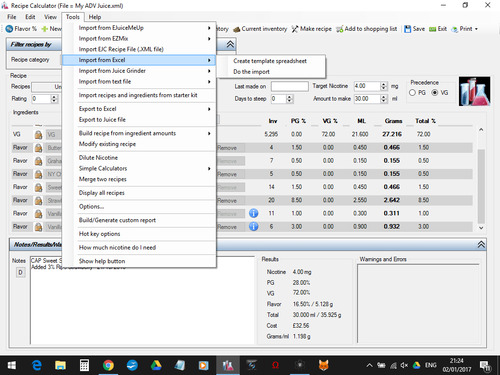
Task: Click Remove button on 0.50 NY row
Action: (231, 174)
